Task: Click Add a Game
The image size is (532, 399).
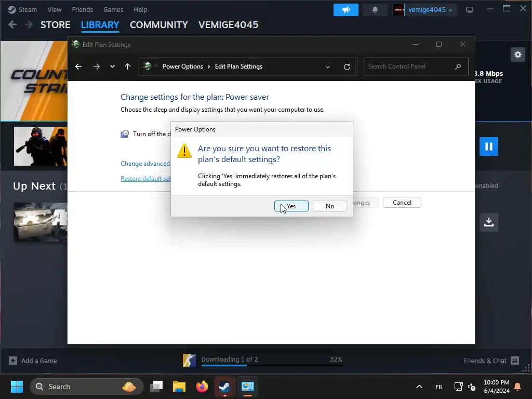Action: point(33,361)
